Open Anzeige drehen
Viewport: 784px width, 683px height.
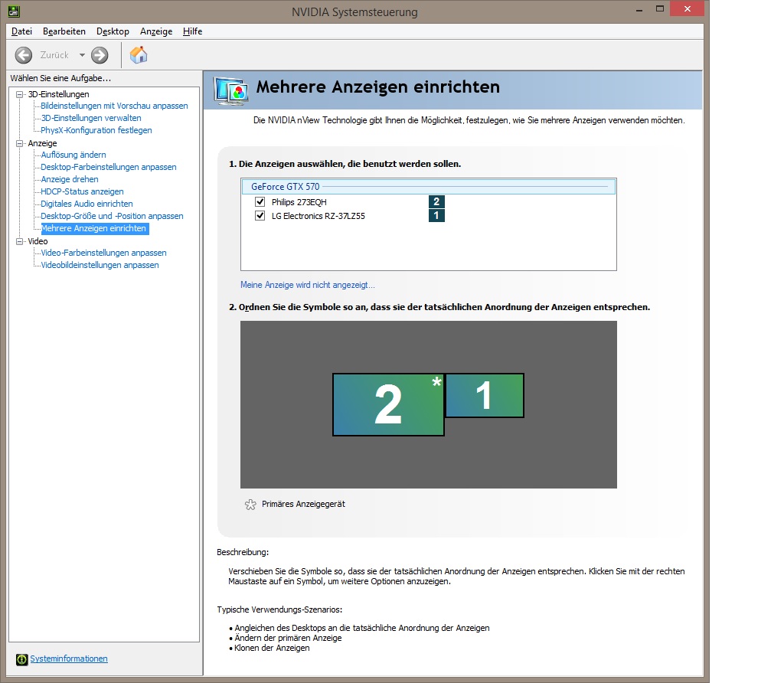pyautogui.click(x=70, y=179)
